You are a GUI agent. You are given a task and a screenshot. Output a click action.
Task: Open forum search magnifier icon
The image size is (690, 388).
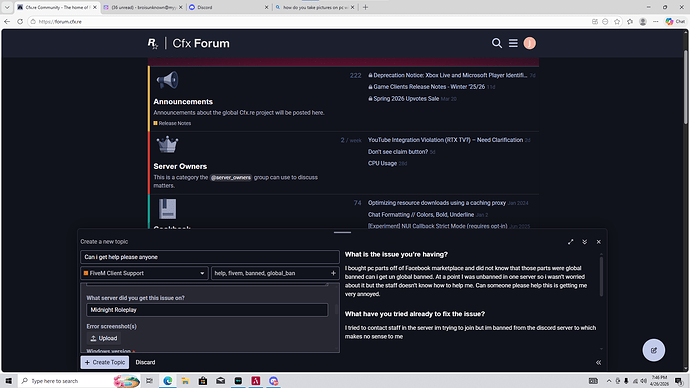pyautogui.click(x=497, y=43)
